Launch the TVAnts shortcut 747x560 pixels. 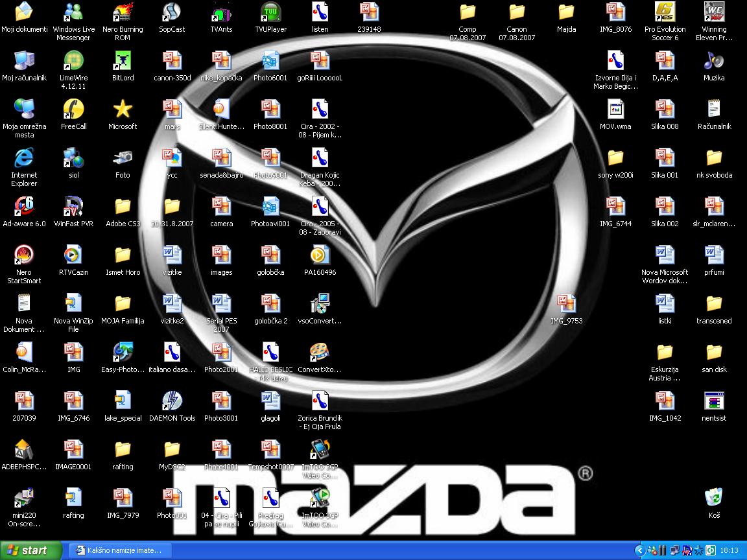(222, 12)
